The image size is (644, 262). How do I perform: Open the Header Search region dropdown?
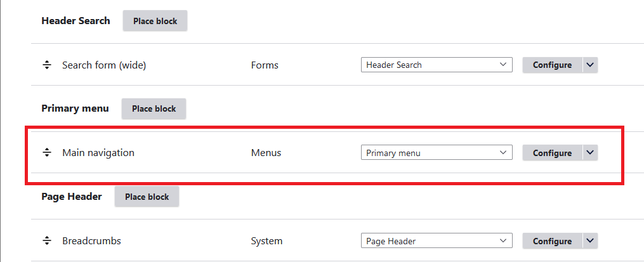pos(436,65)
